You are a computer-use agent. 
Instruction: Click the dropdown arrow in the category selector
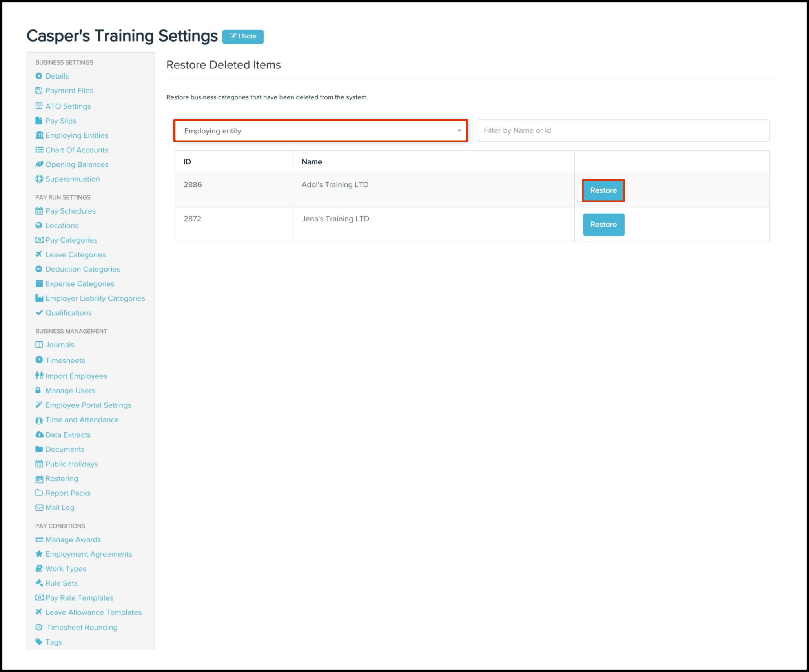coord(459,131)
